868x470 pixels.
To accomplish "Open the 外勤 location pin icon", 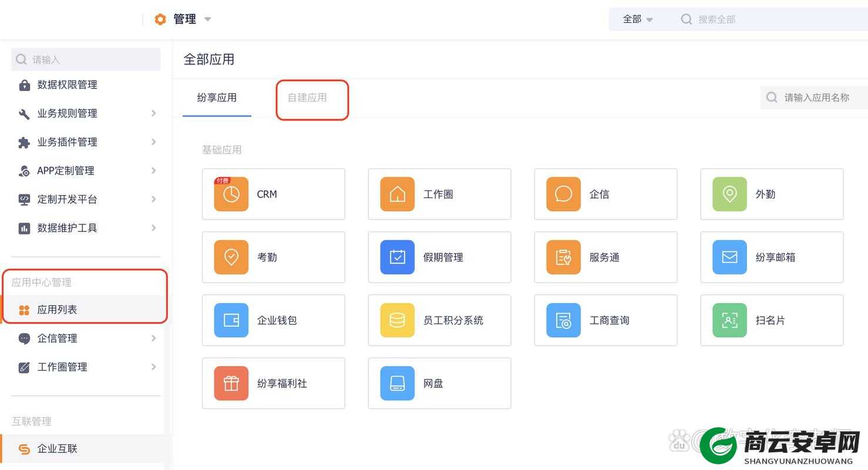I will pos(730,194).
